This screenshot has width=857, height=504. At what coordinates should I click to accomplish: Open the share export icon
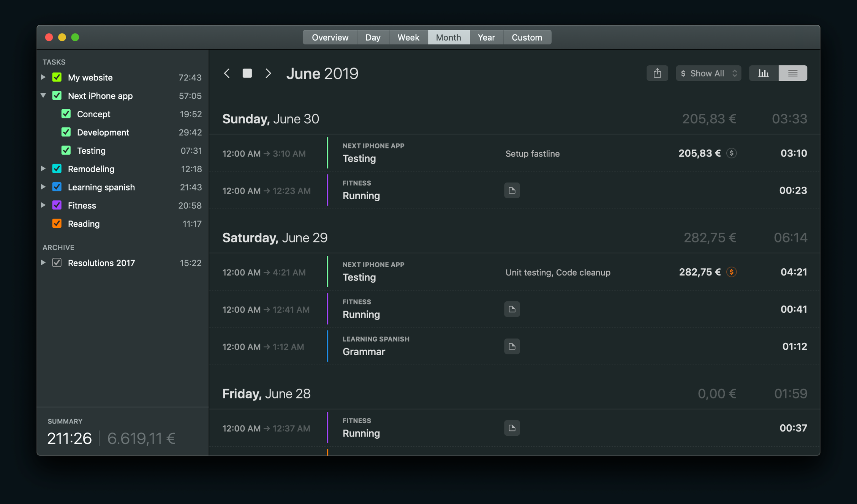657,73
